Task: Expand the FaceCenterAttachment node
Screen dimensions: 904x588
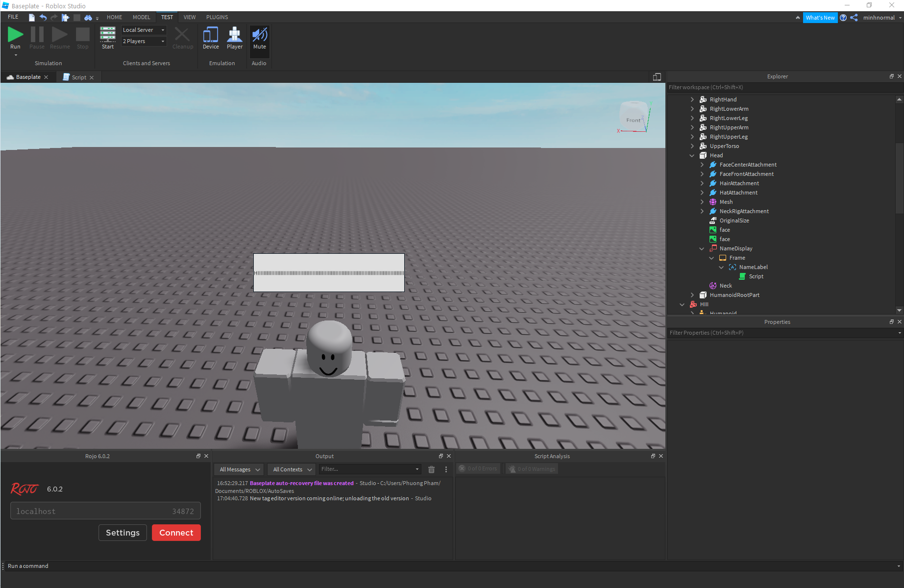Action: (702, 165)
